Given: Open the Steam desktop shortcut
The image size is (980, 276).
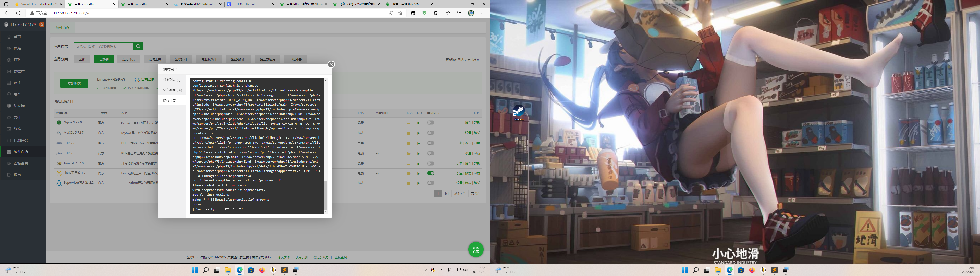Looking at the screenshot, I should [519, 113].
